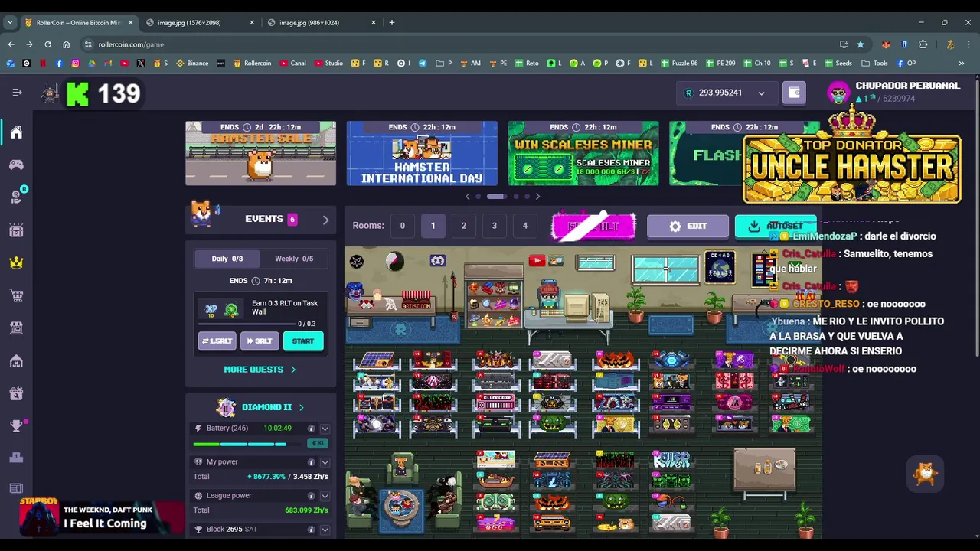
Task: Click the Chupador Peruanal profile avatar
Action: coord(839,93)
